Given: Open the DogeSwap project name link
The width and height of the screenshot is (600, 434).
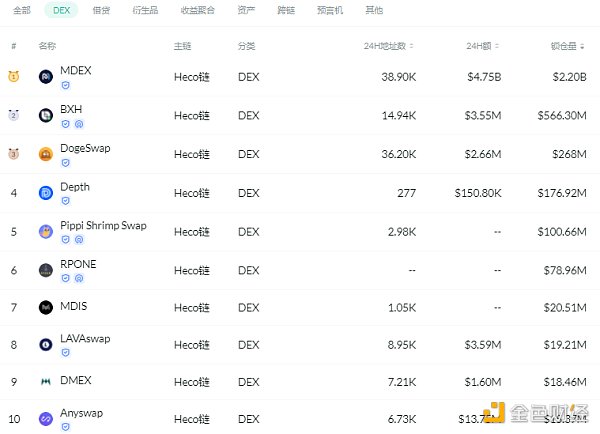Looking at the screenshot, I should pos(85,148).
